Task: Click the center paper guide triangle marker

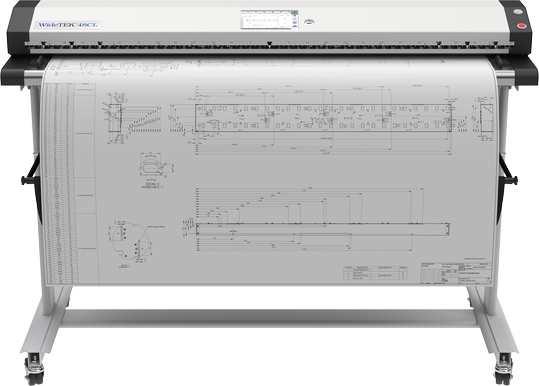Action: [x=270, y=43]
